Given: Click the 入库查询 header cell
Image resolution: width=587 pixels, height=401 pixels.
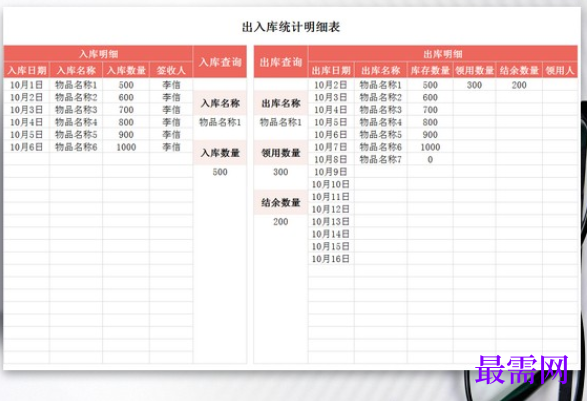Looking at the screenshot, I should (220, 62).
